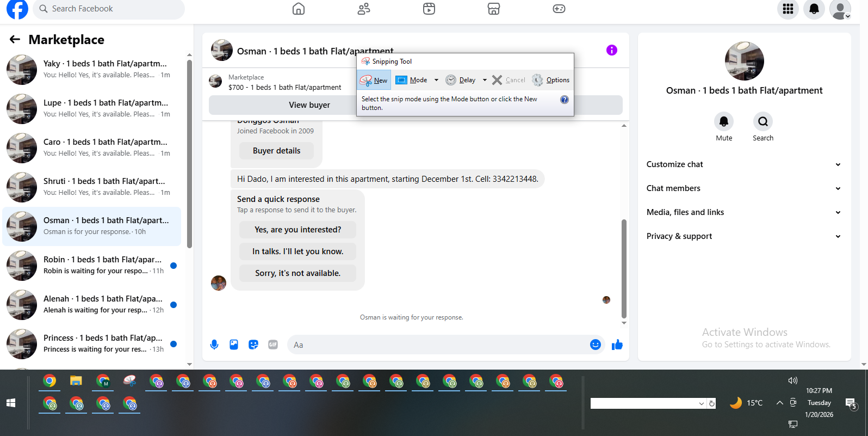Open the Marketplace storefront icon in top navigation

(x=494, y=9)
